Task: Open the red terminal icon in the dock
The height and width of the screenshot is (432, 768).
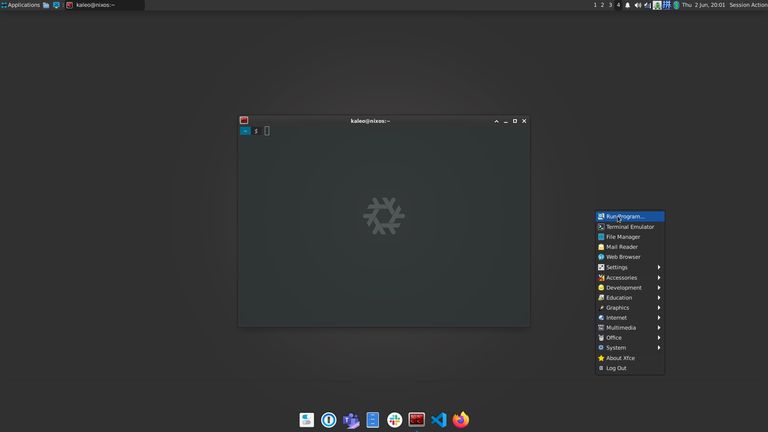Action: [417, 419]
